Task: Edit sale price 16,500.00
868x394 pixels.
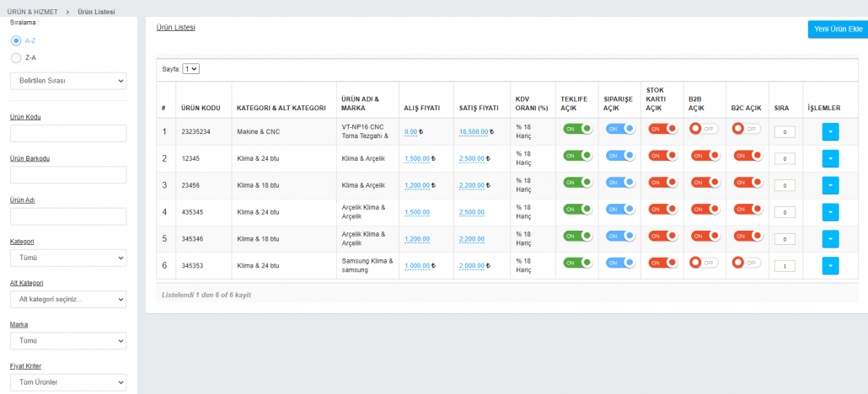Action: [474, 131]
